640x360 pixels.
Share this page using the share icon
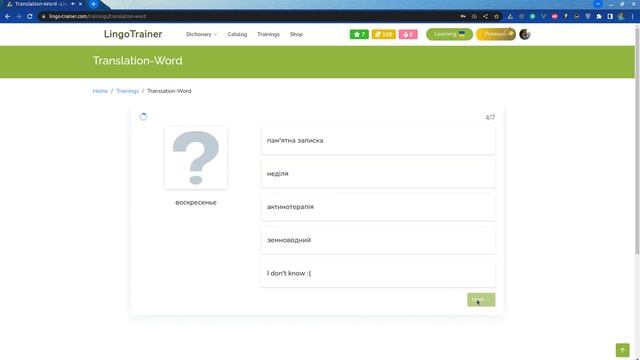pos(485,16)
